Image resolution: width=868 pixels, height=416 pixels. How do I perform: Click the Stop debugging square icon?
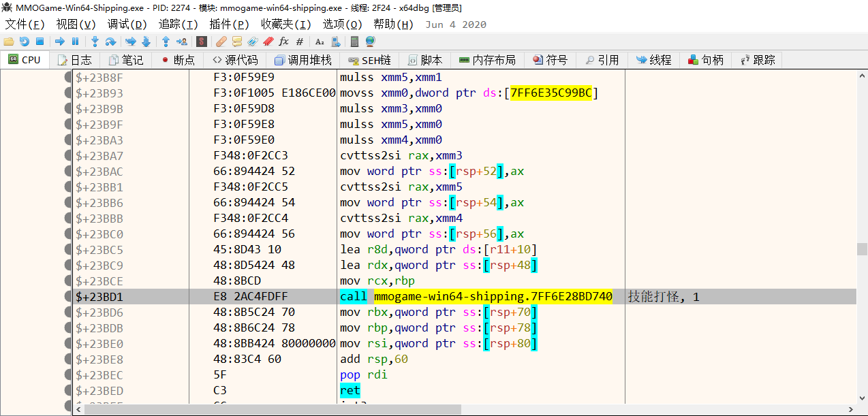(40, 42)
